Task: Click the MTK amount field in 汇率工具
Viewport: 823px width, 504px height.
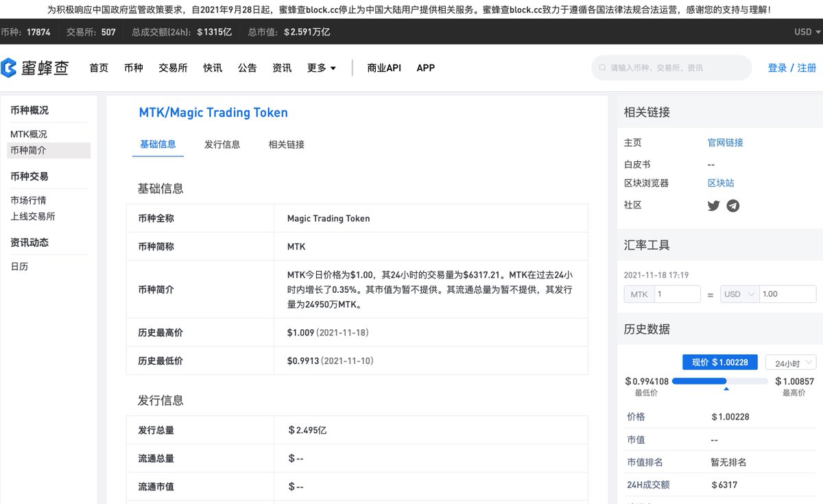Action: click(x=677, y=294)
